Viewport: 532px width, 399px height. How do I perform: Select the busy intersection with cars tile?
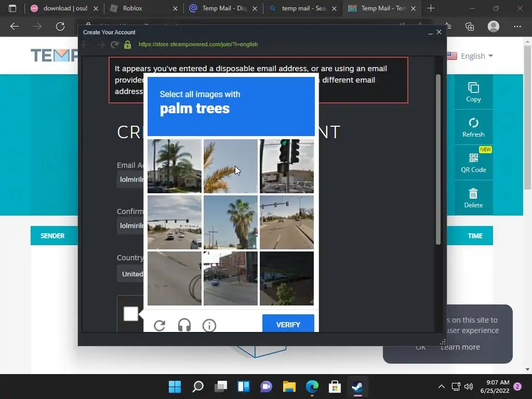point(175,222)
